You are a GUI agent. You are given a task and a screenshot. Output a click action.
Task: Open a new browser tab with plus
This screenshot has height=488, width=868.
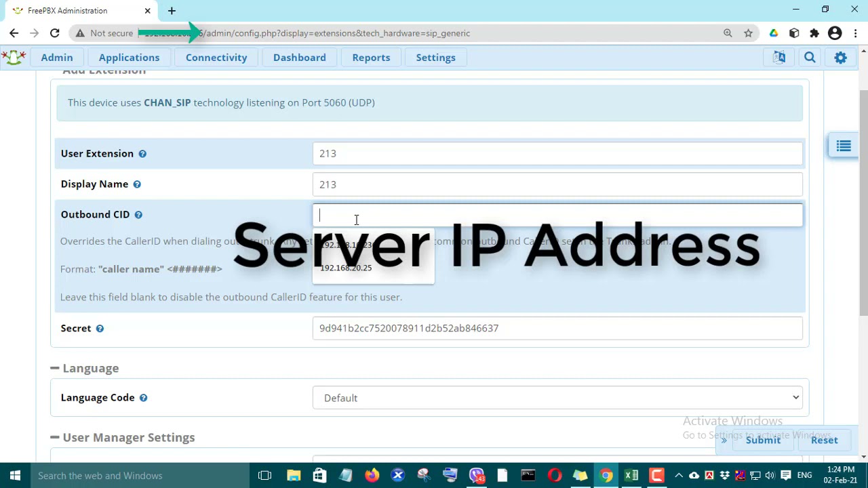(172, 11)
